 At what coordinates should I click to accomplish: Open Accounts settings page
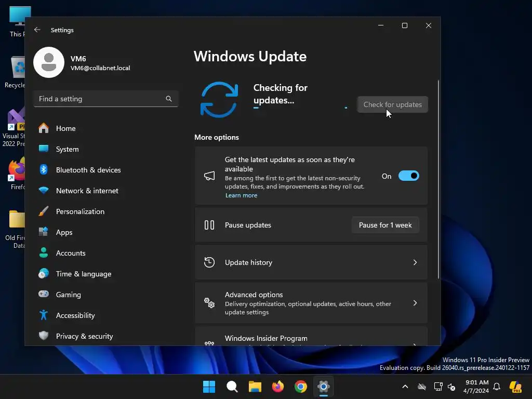(x=106, y=253)
